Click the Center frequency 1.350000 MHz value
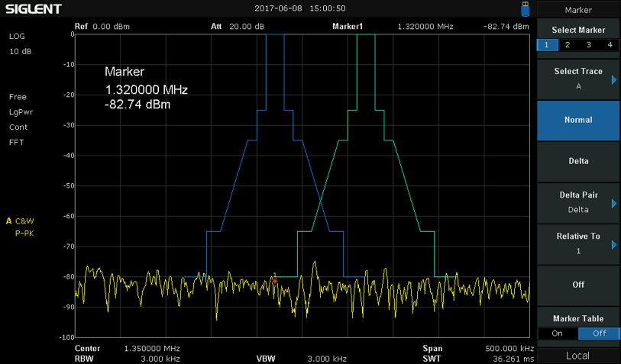Image resolution: width=621 pixels, height=364 pixels. 151,348
